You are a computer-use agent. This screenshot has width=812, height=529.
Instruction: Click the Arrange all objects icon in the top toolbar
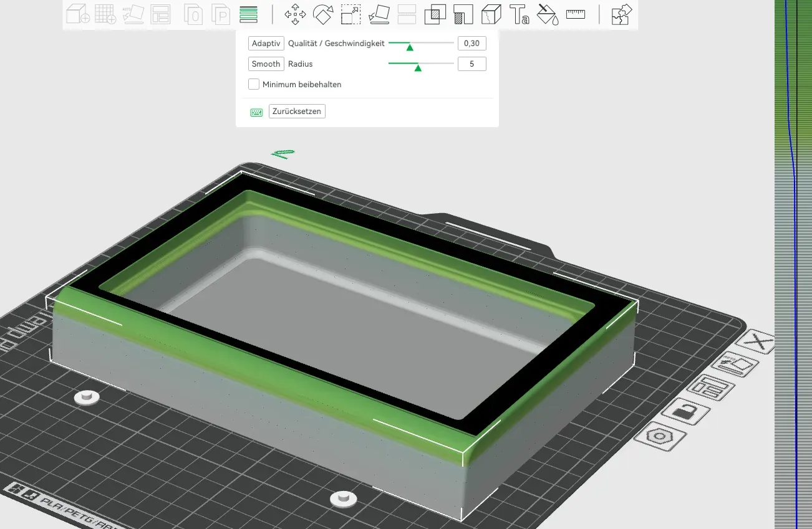tap(161, 14)
